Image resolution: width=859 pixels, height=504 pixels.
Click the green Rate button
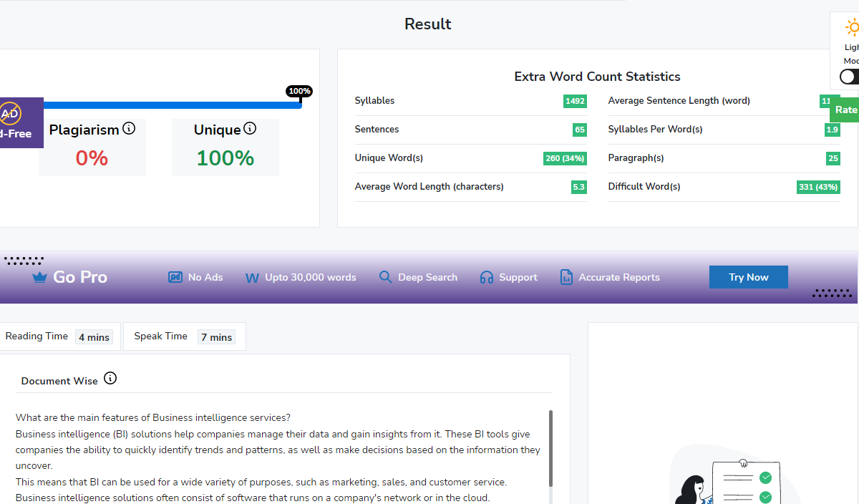(845, 110)
